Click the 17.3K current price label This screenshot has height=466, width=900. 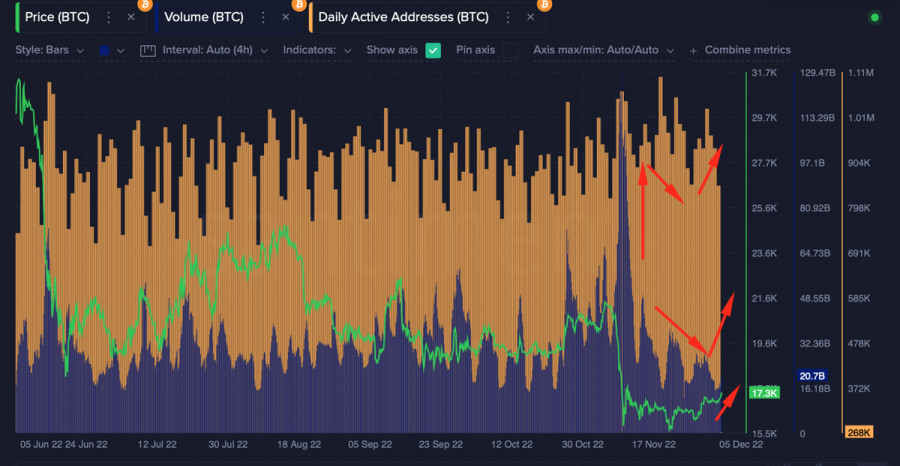pyautogui.click(x=763, y=394)
